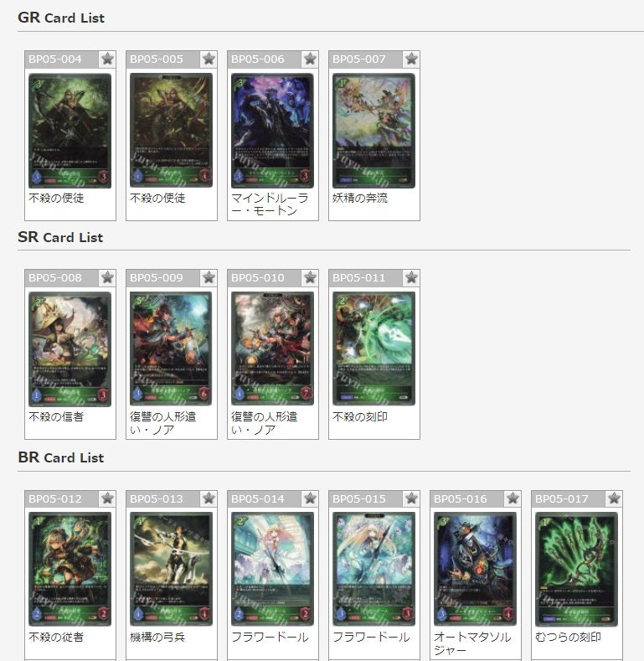The height and width of the screenshot is (661, 644).
Task: Open 機構の弓兵 card thumbnail
Action: pos(171,569)
